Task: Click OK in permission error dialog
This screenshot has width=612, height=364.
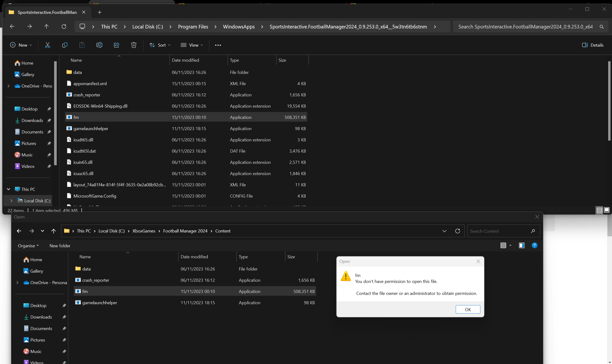Action: tap(468, 309)
